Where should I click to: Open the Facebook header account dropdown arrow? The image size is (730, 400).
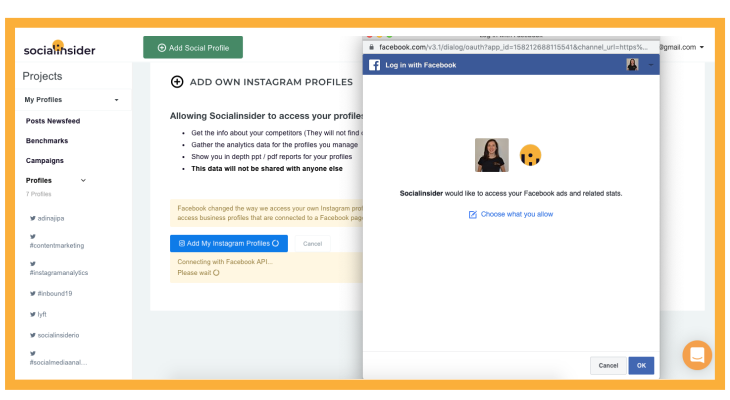tap(651, 65)
